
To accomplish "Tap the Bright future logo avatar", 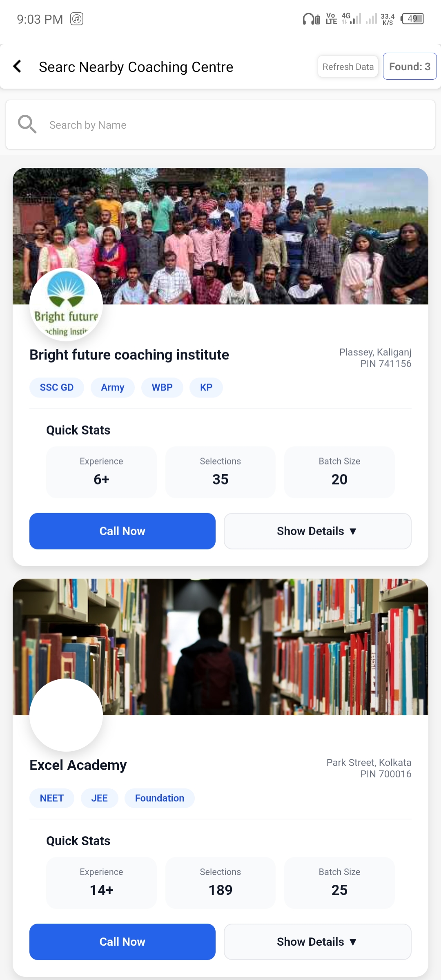I will point(66,304).
